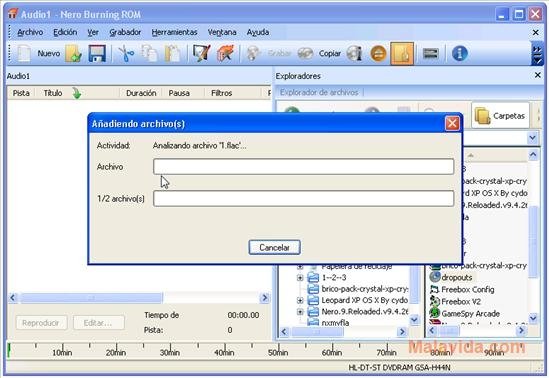549x378 pixels.
Task: Click the Copiar disc copy button
Action: click(x=319, y=54)
